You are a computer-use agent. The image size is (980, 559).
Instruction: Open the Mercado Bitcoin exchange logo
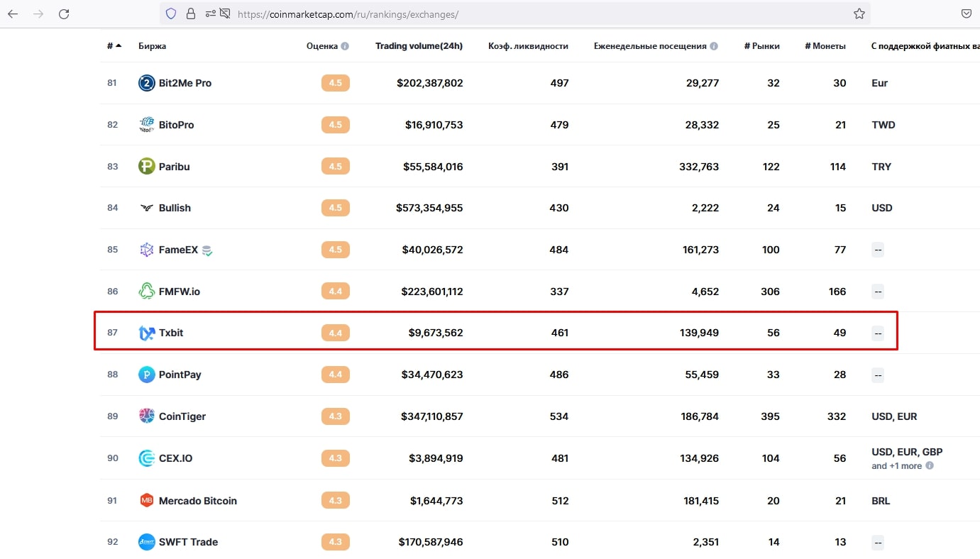click(146, 501)
